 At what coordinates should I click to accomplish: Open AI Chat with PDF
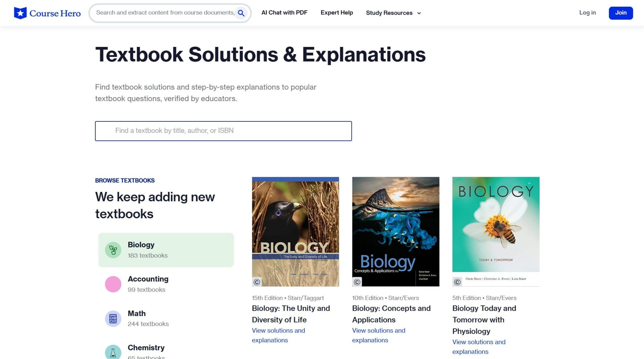click(284, 13)
